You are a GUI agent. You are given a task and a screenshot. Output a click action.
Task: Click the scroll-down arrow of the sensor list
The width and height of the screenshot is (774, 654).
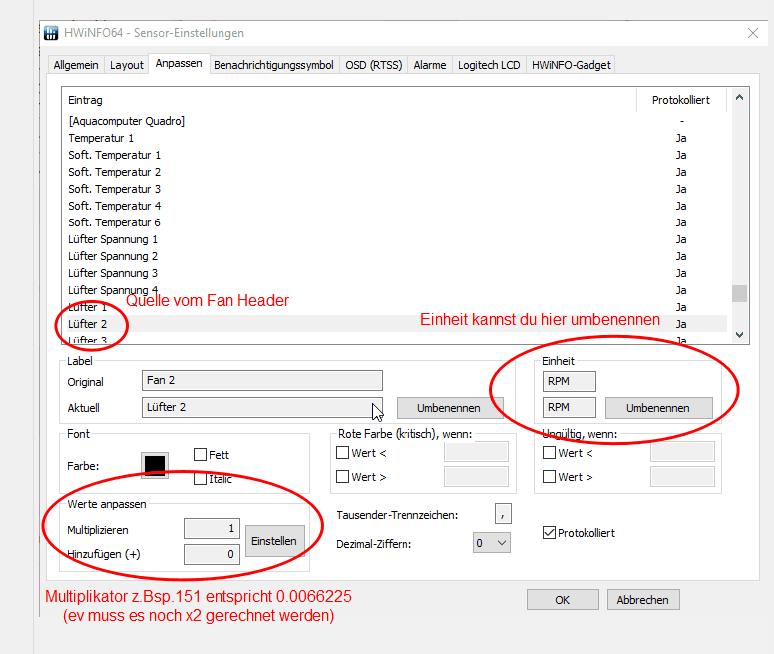point(739,335)
